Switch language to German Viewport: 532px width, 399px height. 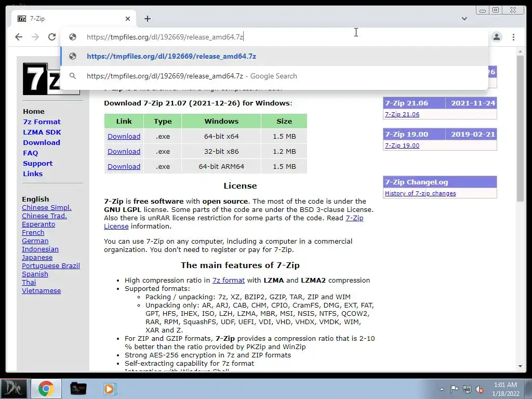35,241
